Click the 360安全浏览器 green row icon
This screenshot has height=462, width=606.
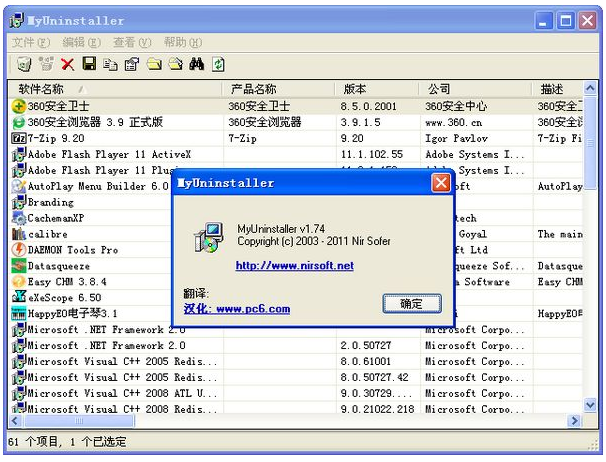pyautogui.click(x=19, y=122)
